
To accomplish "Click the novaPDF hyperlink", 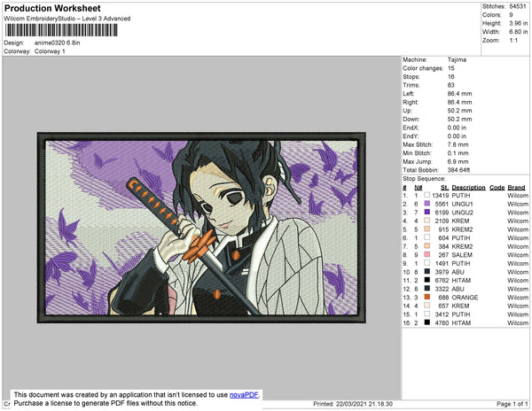I will point(244,395).
